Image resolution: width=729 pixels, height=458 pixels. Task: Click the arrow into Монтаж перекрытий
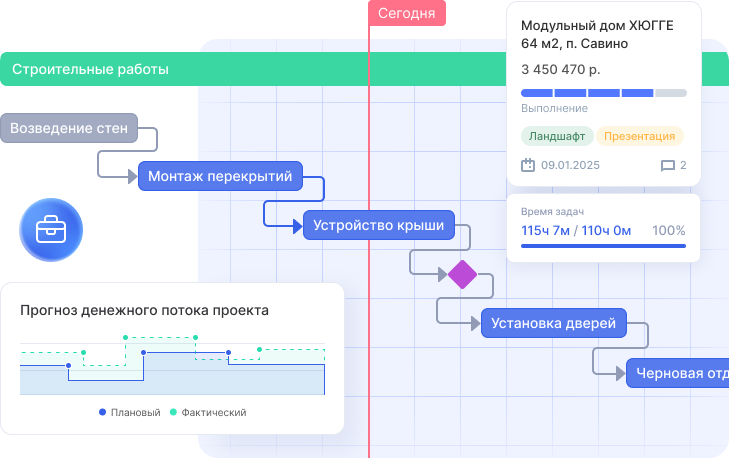pyautogui.click(x=131, y=177)
